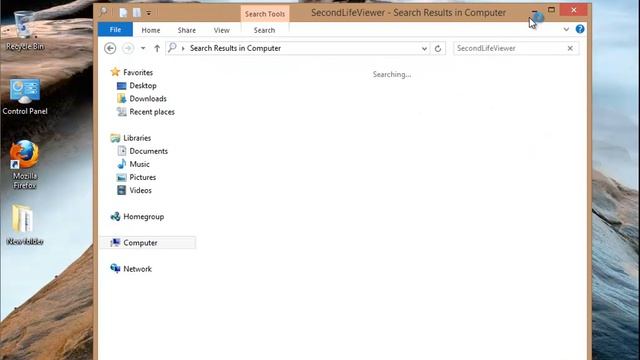Open the Music library
The width and height of the screenshot is (640, 360).
tap(139, 164)
